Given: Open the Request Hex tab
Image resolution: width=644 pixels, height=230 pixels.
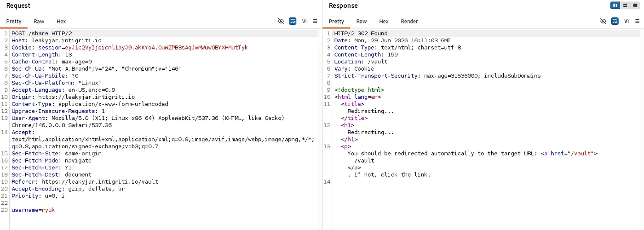Looking at the screenshot, I should (61, 21).
